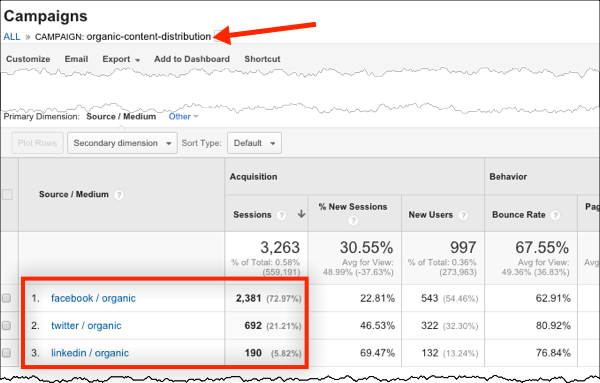The image size is (600, 383).
Task: Open help icon under % New Sessions
Action: [x=353, y=220]
